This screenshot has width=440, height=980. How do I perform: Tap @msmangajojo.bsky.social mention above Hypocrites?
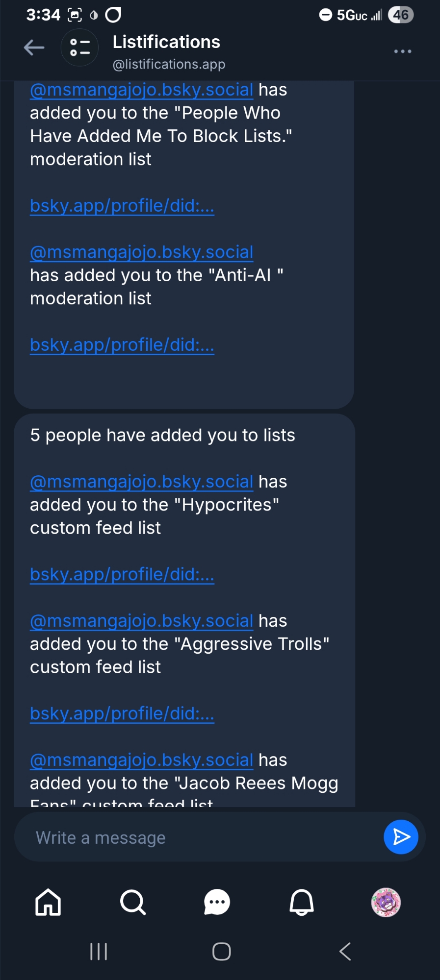(x=141, y=482)
